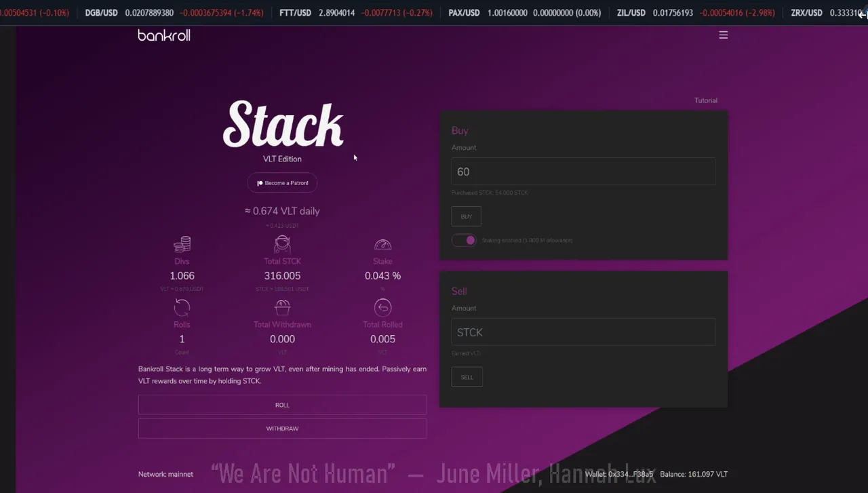
Task: Click the Stack title logo
Action: 283,125
